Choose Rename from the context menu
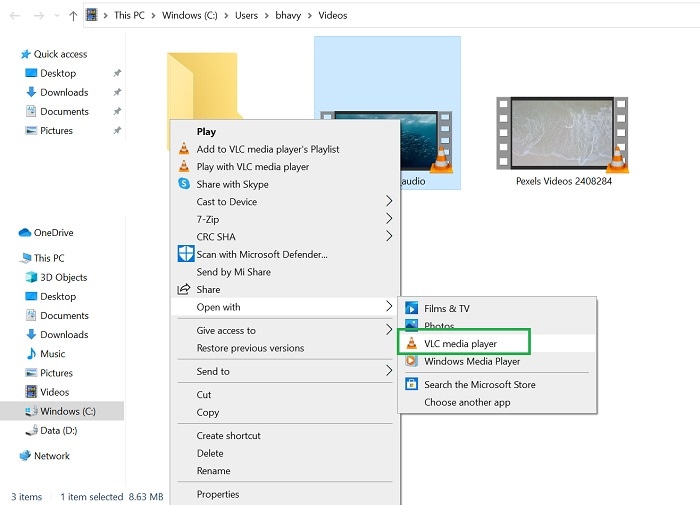 [285, 471]
